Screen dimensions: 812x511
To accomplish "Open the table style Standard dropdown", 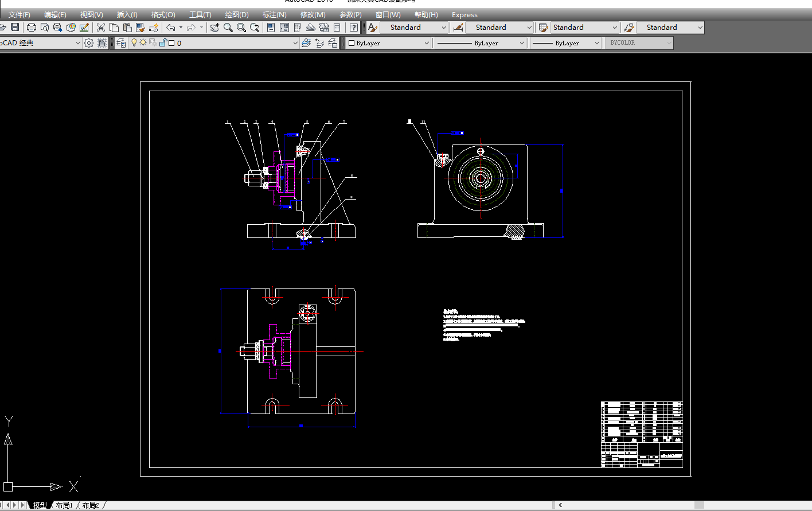I will 584,27.
